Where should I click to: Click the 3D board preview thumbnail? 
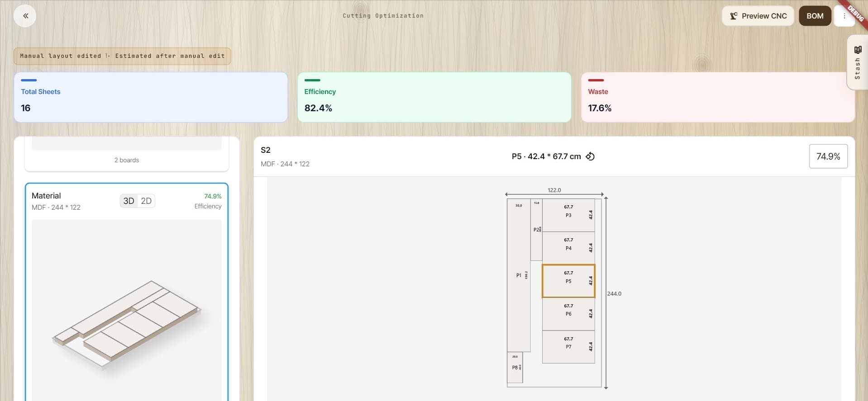pyautogui.click(x=127, y=310)
